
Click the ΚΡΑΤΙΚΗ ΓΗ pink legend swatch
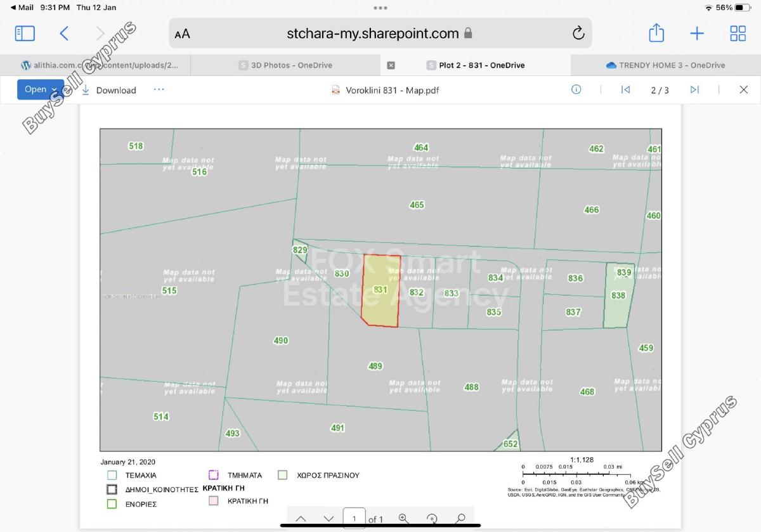214,501
